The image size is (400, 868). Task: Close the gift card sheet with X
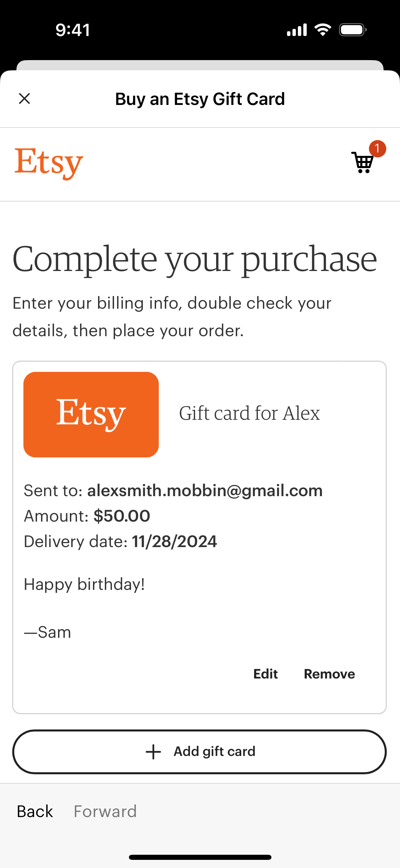(24, 99)
